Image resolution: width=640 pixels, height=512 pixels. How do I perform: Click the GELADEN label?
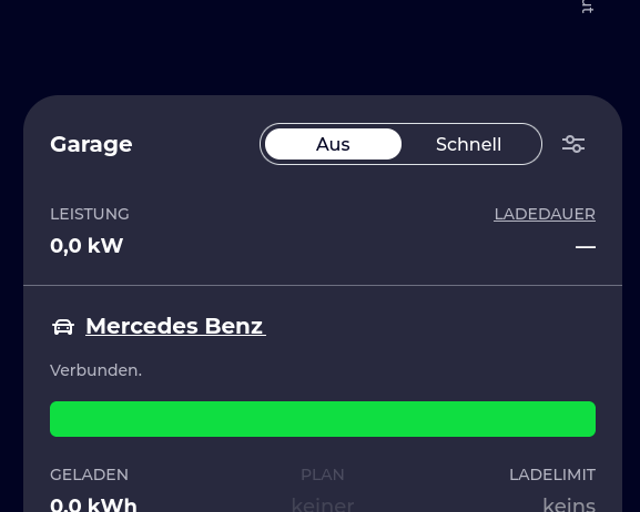click(x=89, y=475)
